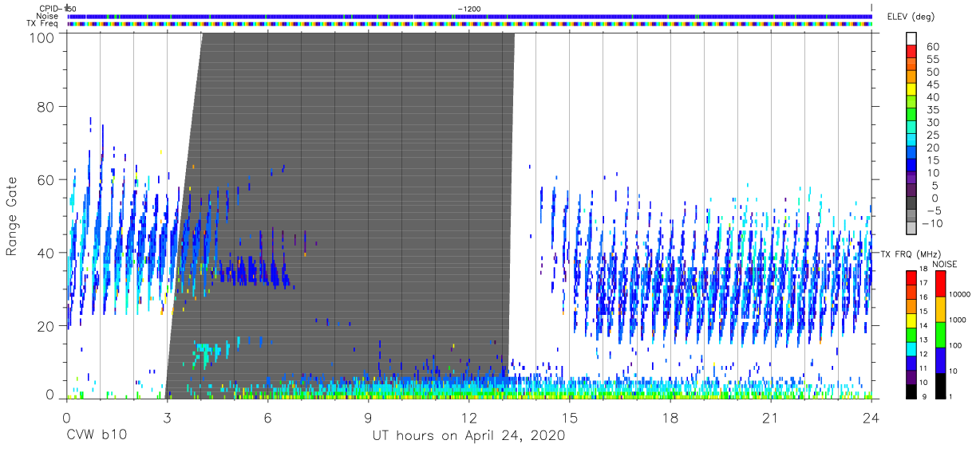
Task: Click the 'ELEV (deg)' colorbar title
Action: click(x=911, y=17)
